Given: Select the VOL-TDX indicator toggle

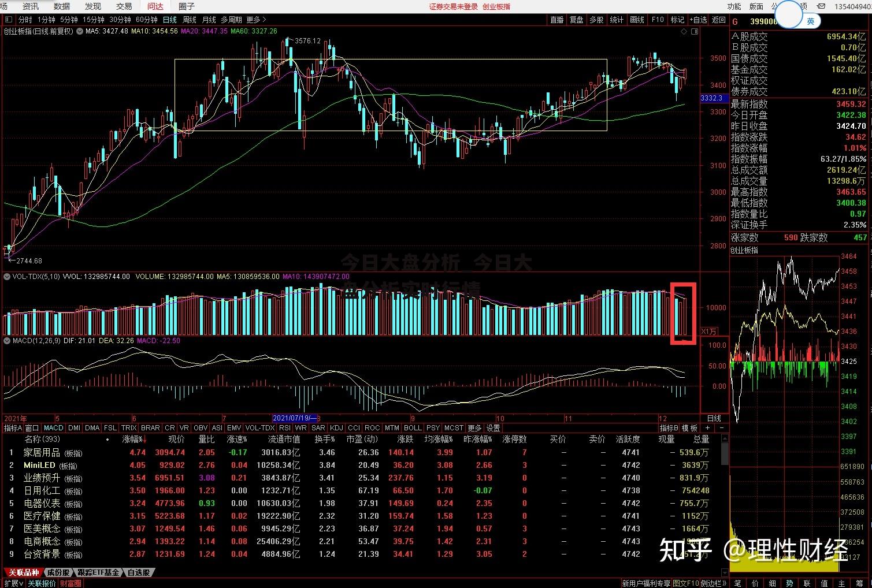Looking at the screenshot, I should (260, 428).
